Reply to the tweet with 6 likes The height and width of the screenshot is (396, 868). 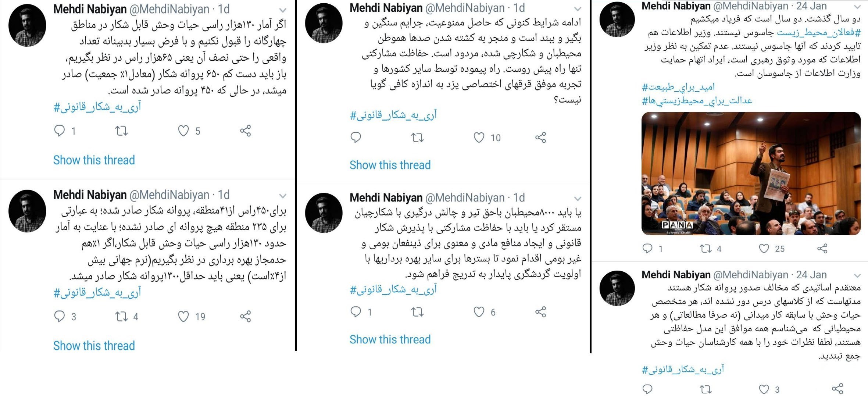pos(356,312)
